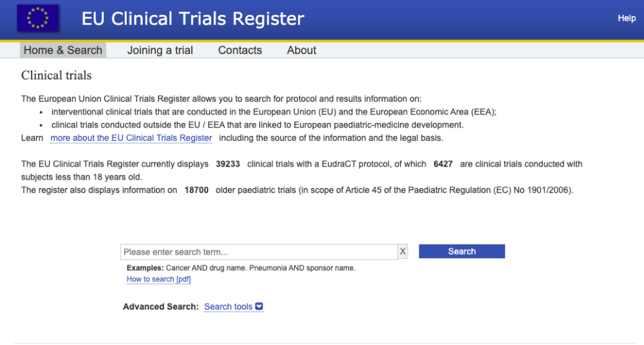Viewport: 644px width, 345px height.
Task: Clear the search field with the X button
Action: (403, 252)
